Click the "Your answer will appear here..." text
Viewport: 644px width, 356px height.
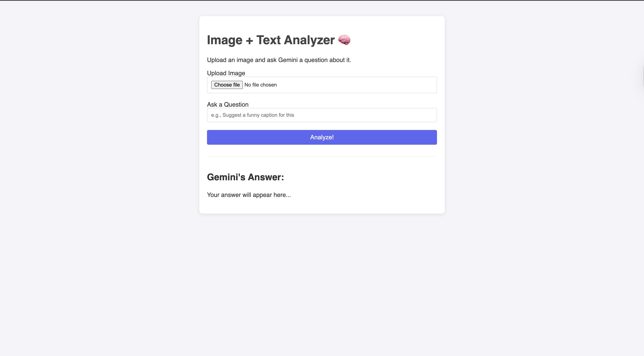(249, 195)
